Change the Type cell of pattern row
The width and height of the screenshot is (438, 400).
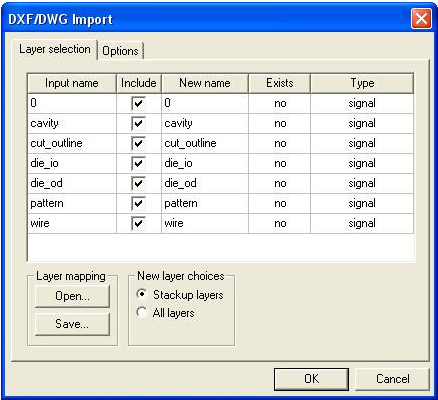362,204
